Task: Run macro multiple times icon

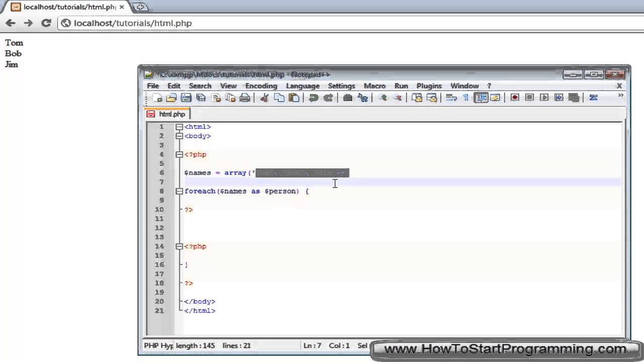Action: pos(559,98)
